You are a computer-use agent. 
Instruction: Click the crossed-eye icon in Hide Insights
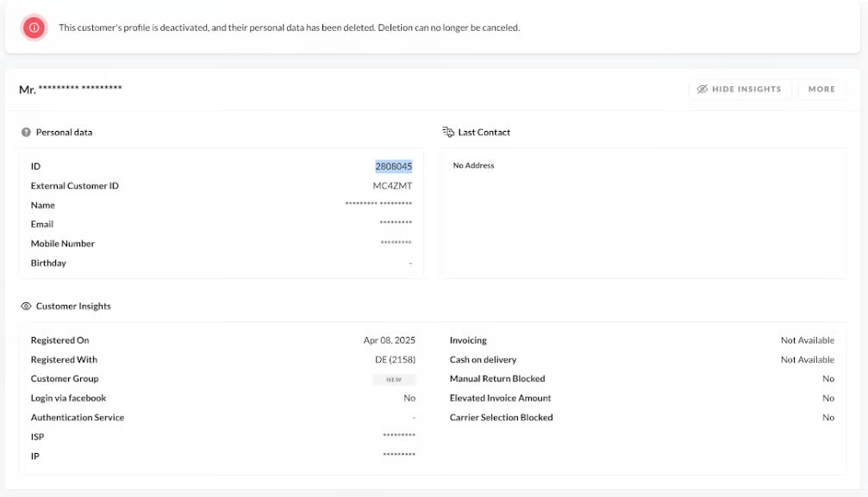point(703,89)
